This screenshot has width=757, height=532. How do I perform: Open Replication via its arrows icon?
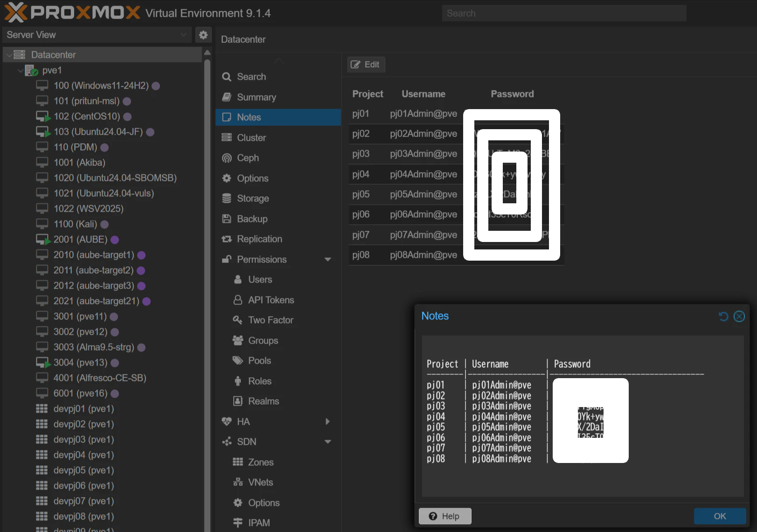click(x=227, y=239)
